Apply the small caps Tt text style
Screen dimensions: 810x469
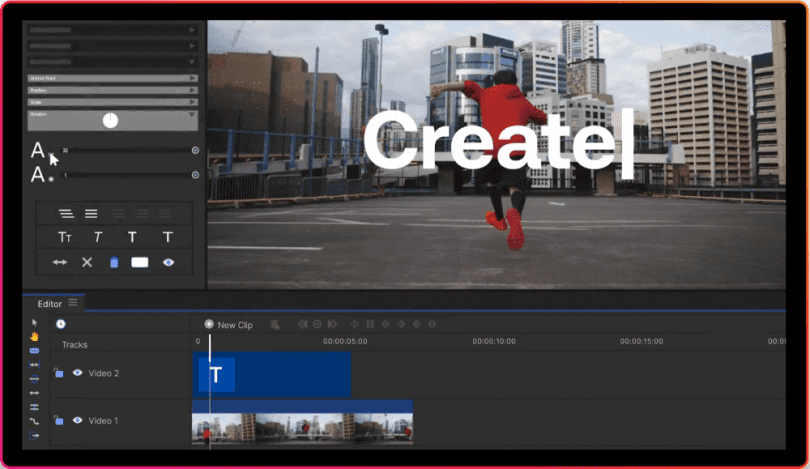tap(65, 237)
